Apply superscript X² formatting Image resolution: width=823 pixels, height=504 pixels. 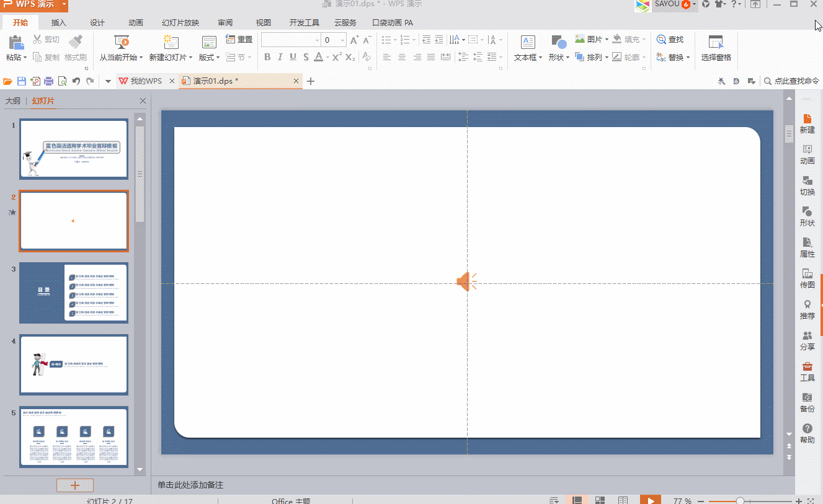[x=336, y=57]
